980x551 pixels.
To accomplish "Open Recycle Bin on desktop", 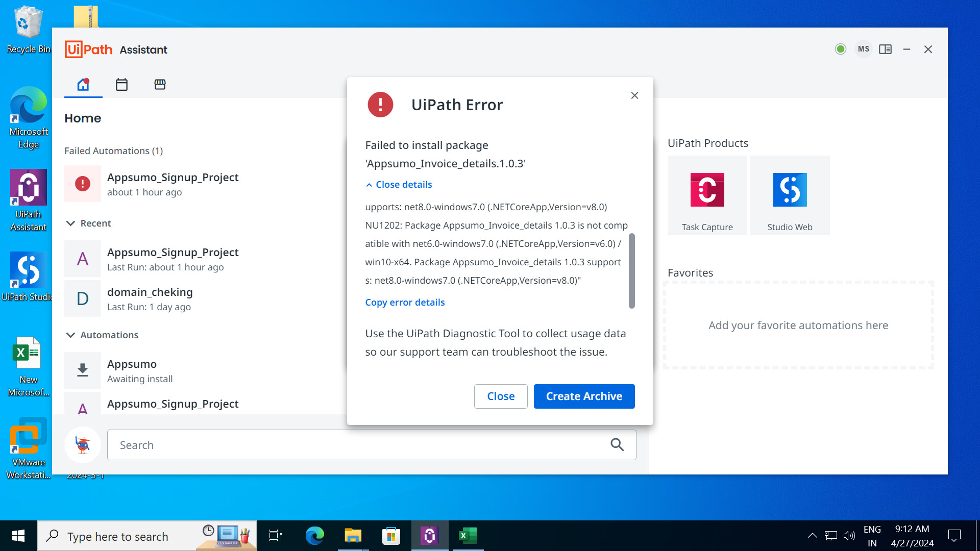I will click(29, 30).
